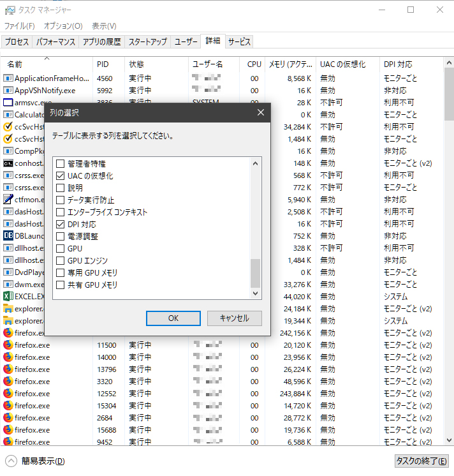Enable the 電源調整 column checkbox
The height and width of the screenshot is (476, 454).
(x=61, y=237)
